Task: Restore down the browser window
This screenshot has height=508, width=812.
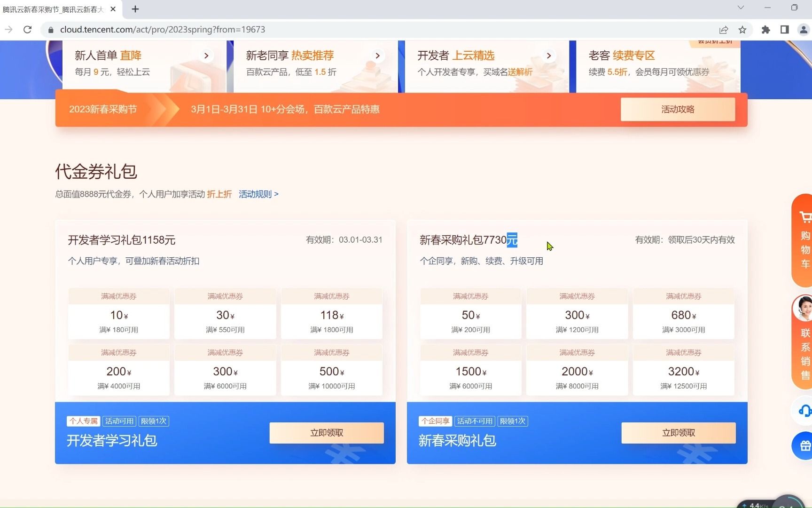Action: click(x=794, y=8)
